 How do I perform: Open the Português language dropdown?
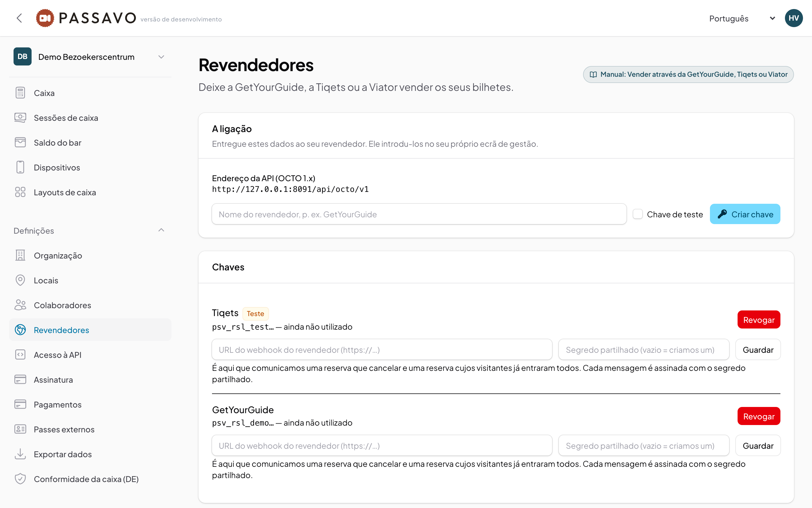[742, 18]
